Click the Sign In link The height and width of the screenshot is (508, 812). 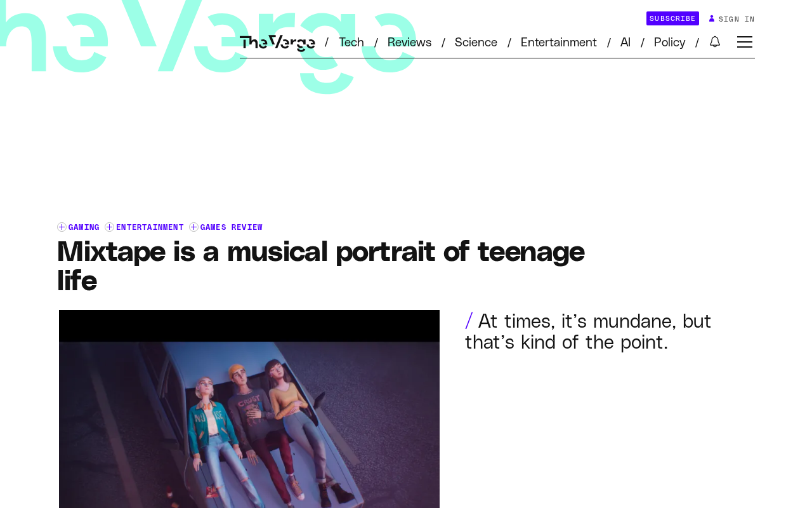coord(737,19)
